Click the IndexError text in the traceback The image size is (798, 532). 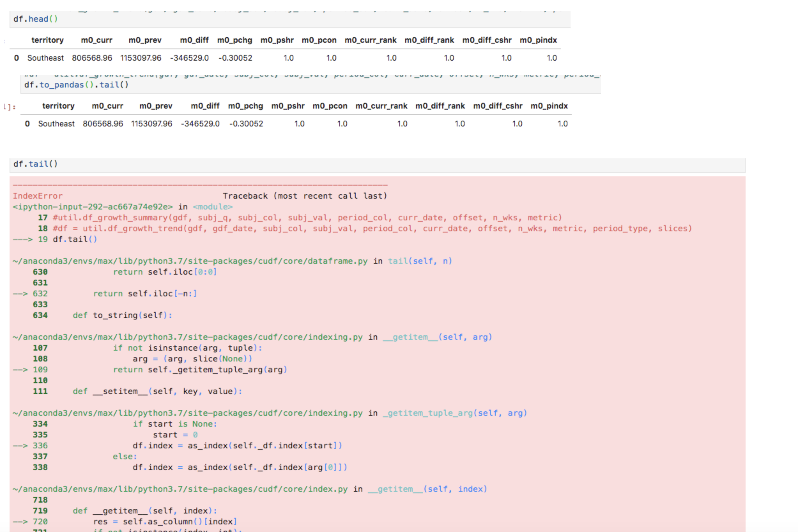tap(37, 196)
